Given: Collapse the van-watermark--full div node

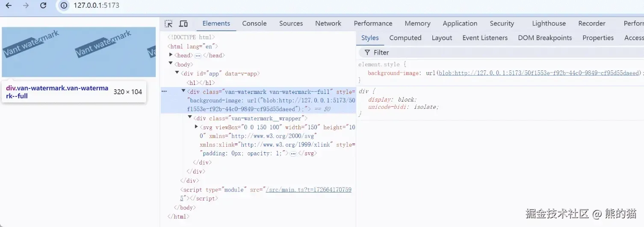Looking at the screenshot, I should tap(183, 91).
